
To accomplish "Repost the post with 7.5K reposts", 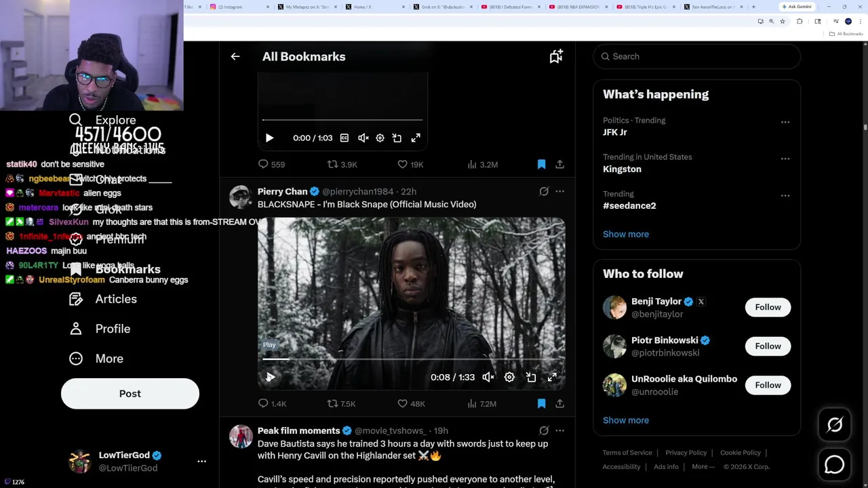I will point(341,403).
